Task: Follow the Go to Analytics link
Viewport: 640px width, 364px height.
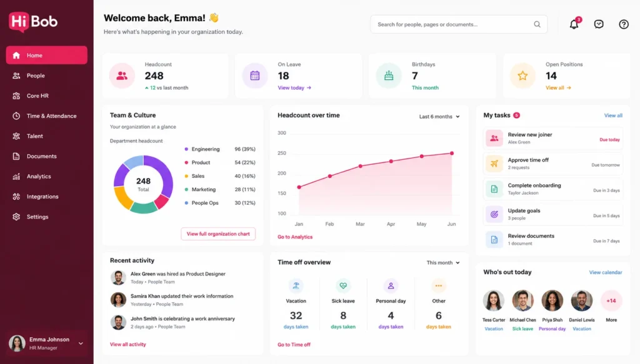Action: click(295, 237)
